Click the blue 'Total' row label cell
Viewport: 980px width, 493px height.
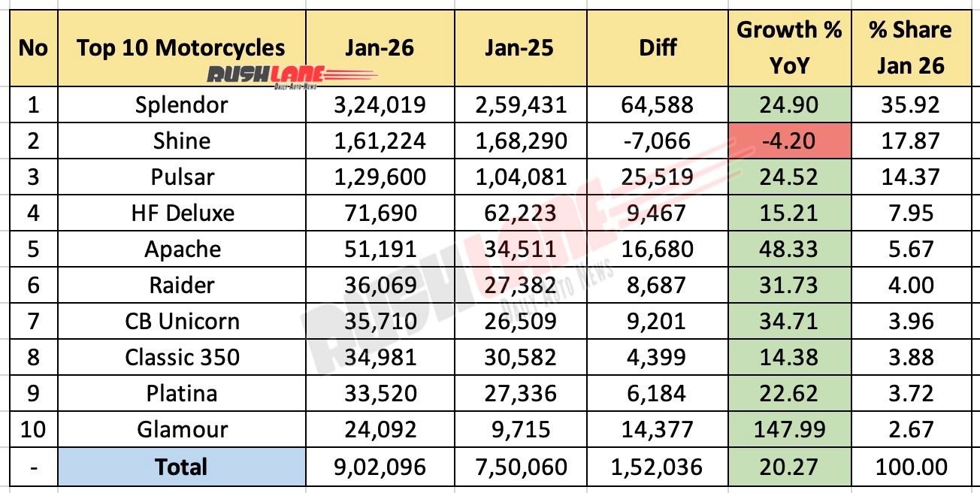point(181,467)
